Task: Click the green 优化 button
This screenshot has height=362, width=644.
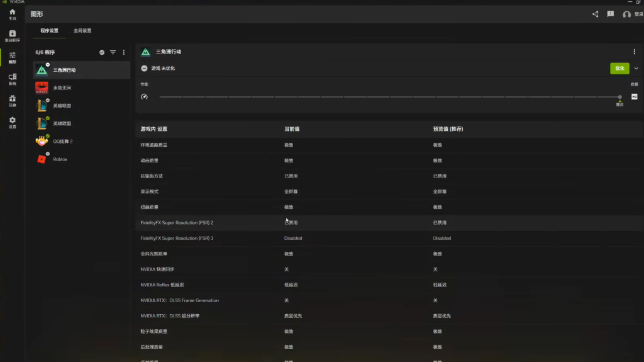Action: pos(619,68)
